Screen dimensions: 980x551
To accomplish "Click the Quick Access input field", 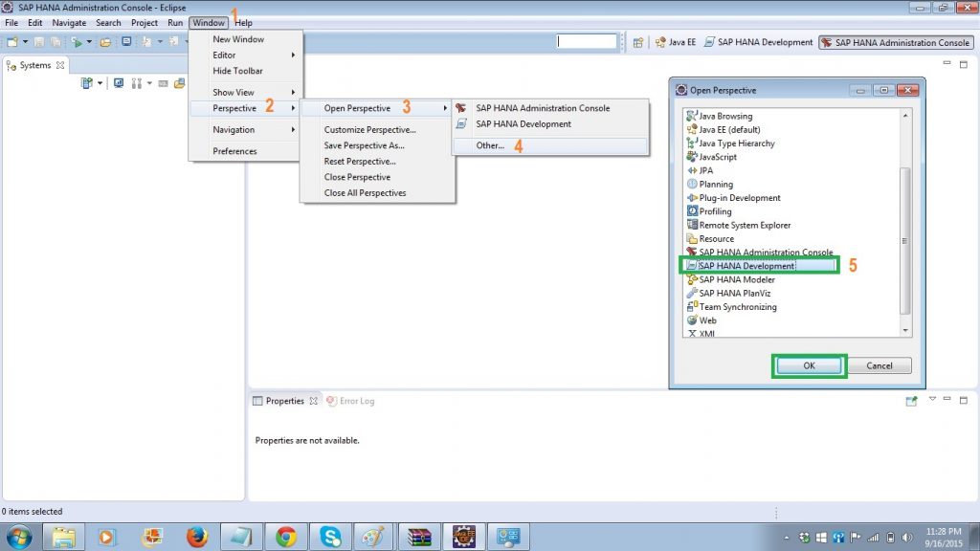I will click(587, 41).
